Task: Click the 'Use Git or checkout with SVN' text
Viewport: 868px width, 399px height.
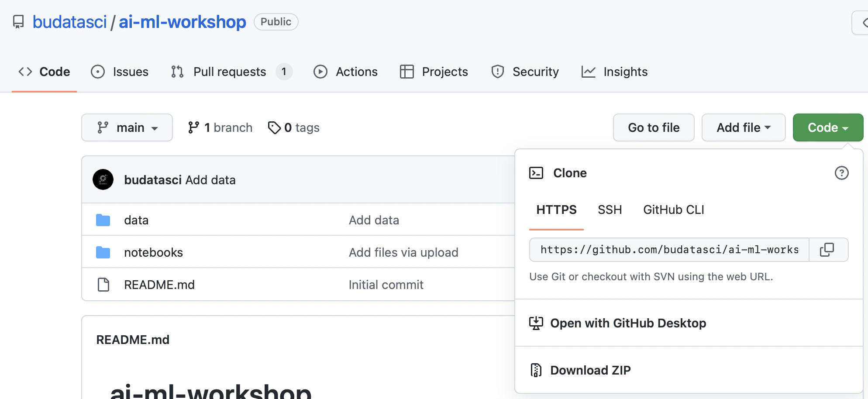Action: point(651,277)
